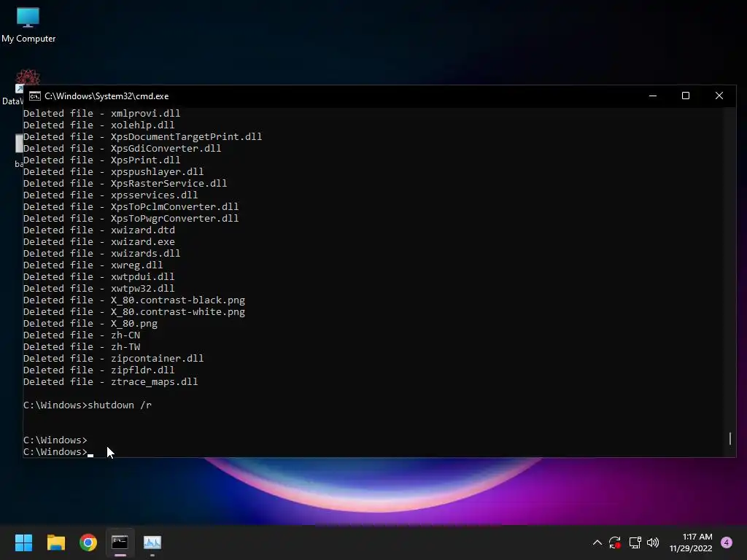This screenshot has height=560, width=747.
Task: Minimize the cmd.exe window
Action: click(653, 96)
